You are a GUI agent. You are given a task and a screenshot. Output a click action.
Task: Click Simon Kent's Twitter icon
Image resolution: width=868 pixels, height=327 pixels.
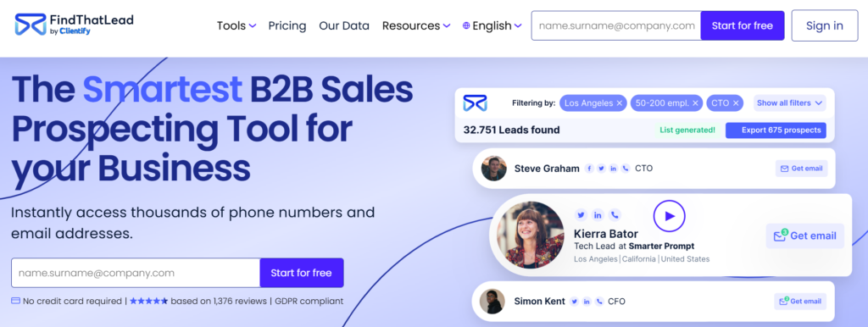click(575, 302)
